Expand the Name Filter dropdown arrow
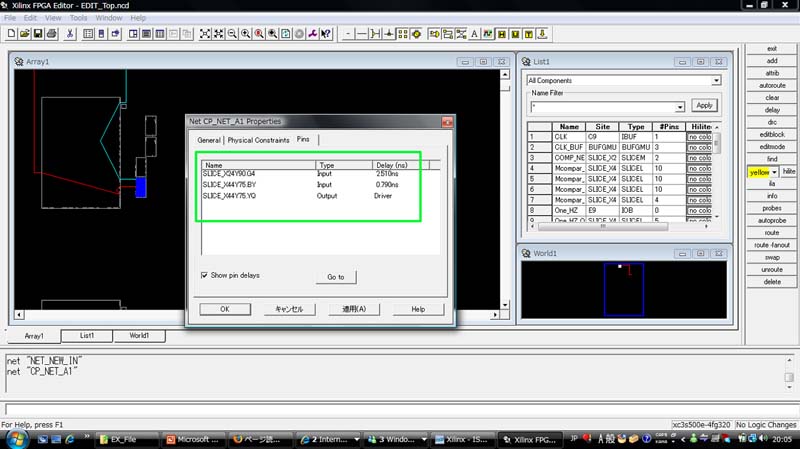Screen dimensions: 800x449 pos(680,107)
